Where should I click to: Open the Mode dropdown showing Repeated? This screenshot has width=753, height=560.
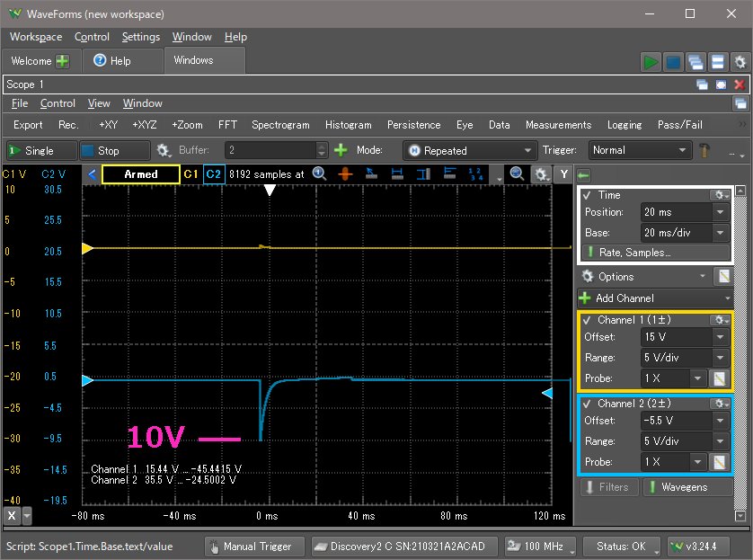(x=468, y=151)
